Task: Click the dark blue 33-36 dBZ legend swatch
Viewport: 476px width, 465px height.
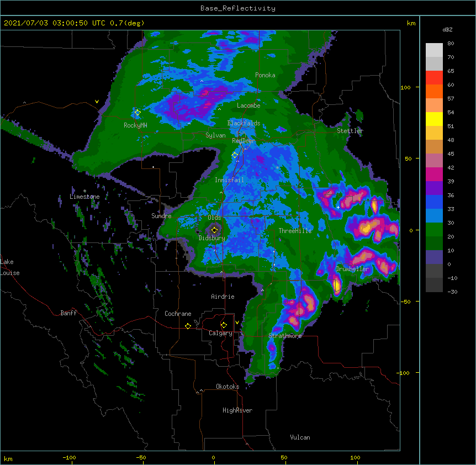Action: coord(434,202)
